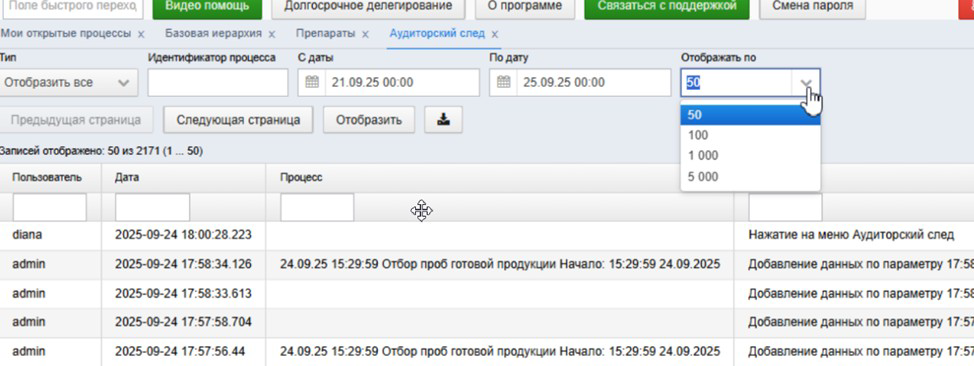Click the С даты date field

click(x=403, y=83)
